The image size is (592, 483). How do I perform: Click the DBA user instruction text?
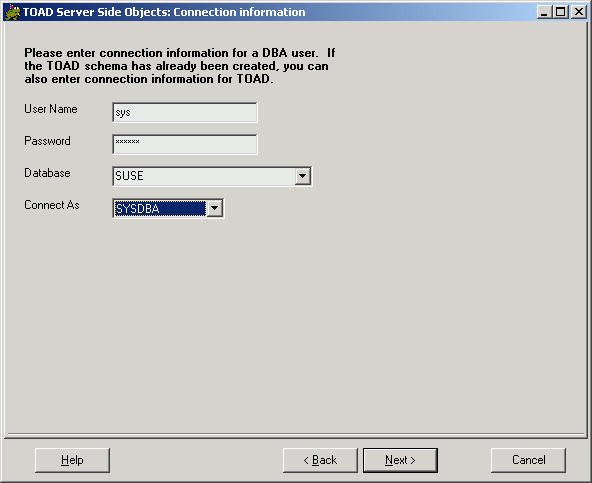pos(180,66)
